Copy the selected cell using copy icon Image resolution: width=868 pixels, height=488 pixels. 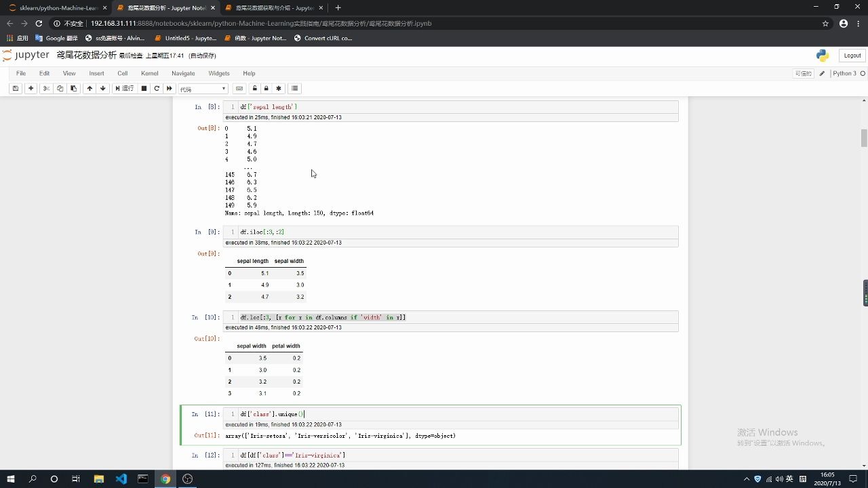tap(60, 88)
